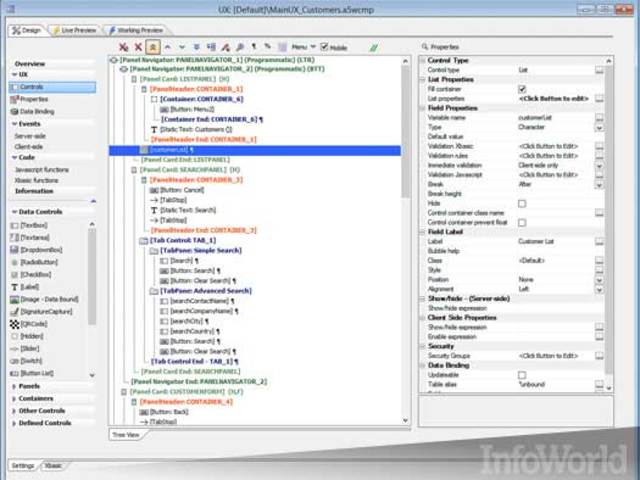Open the Immediate validation dropdown
The height and width of the screenshot is (480, 640).
(599, 165)
